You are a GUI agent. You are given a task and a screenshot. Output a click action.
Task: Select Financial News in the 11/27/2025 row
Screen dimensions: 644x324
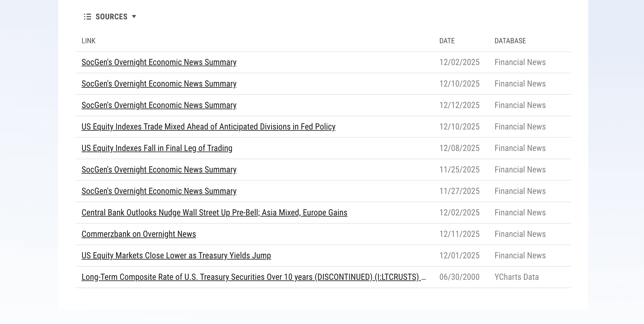[x=520, y=191]
